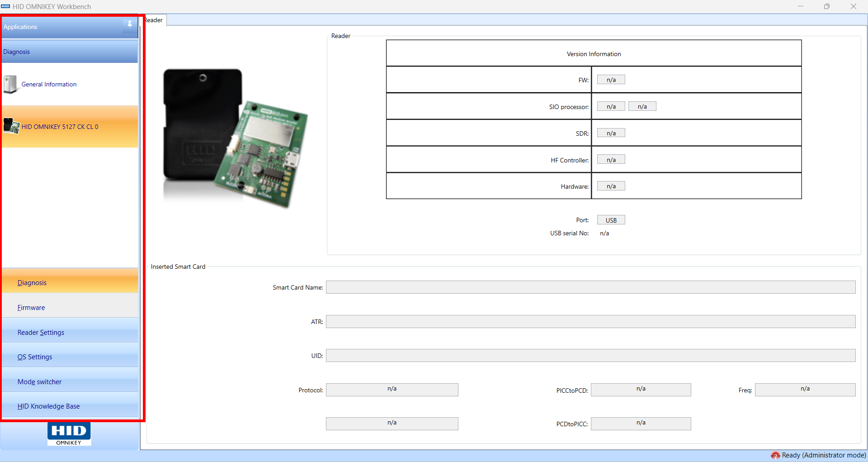Select the Reader tab
This screenshot has height=462, width=868.
coord(154,20)
